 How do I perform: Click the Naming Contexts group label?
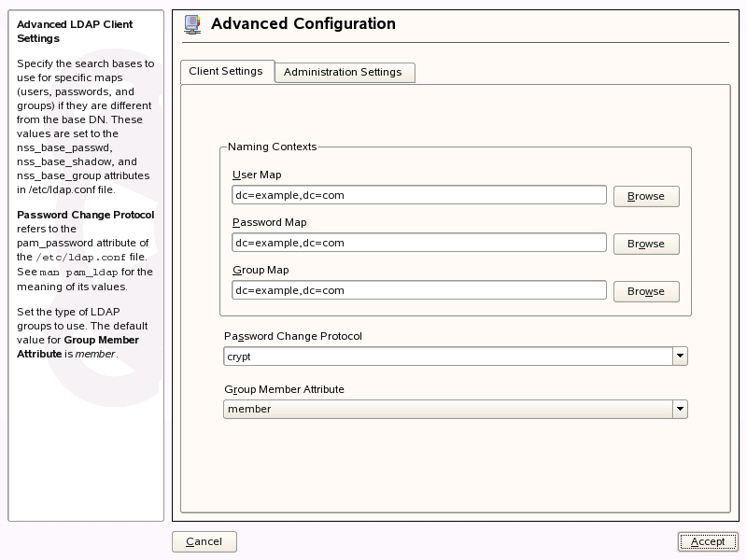[273, 147]
